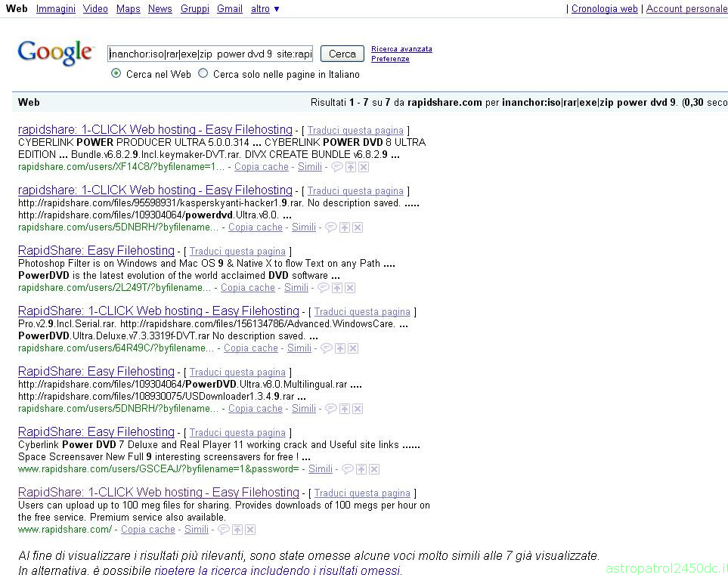This screenshot has width=728, height=575.
Task: Open the result title above the kasperskyanti-hacker snippet
Action: [155, 190]
